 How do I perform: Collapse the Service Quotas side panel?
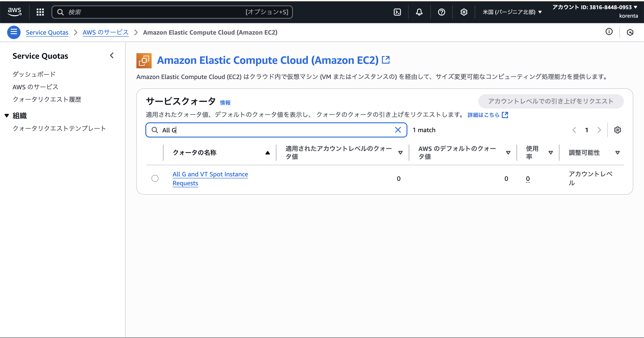tap(112, 55)
